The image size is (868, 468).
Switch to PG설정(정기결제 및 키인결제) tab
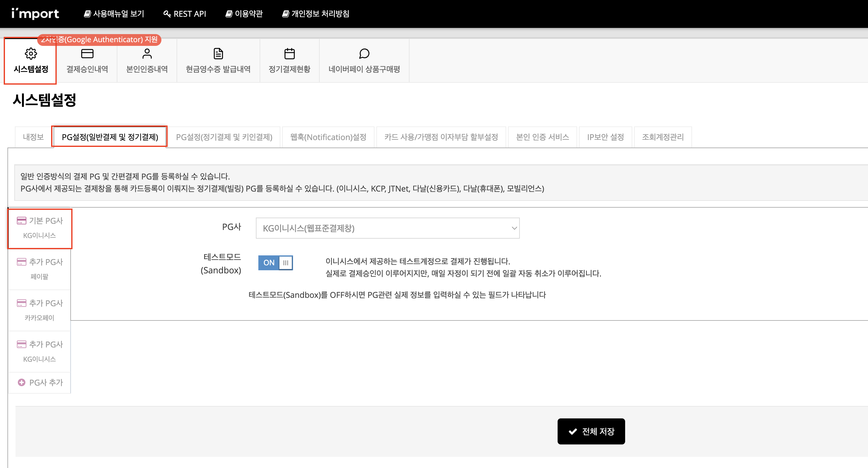[x=224, y=137]
